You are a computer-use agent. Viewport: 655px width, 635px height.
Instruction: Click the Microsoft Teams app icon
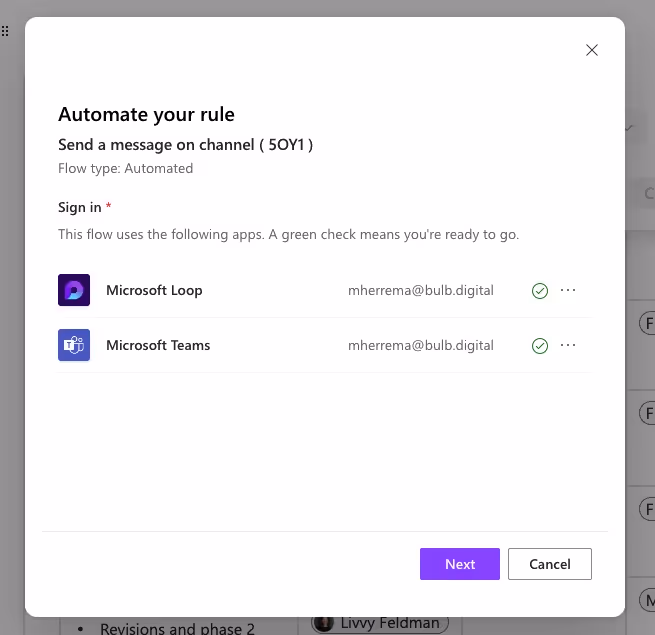click(x=74, y=345)
